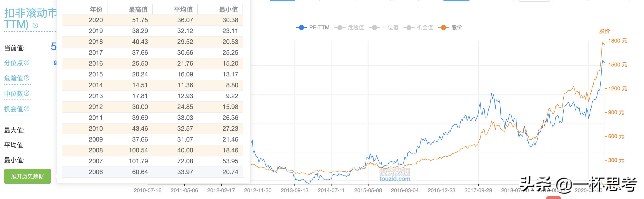Select the 2020 row in the history table
Viewport: 644px width, 199px height.
[152, 20]
